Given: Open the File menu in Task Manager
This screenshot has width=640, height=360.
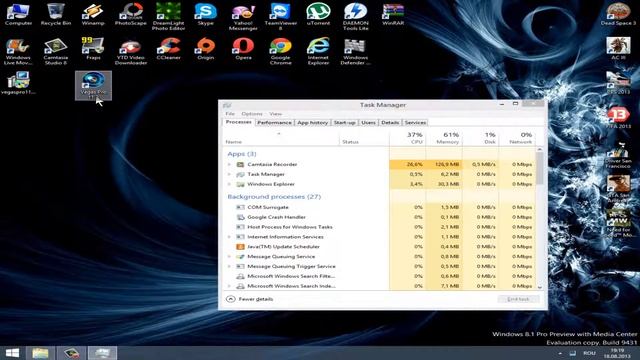Looking at the screenshot, I should [x=230, y=114].
